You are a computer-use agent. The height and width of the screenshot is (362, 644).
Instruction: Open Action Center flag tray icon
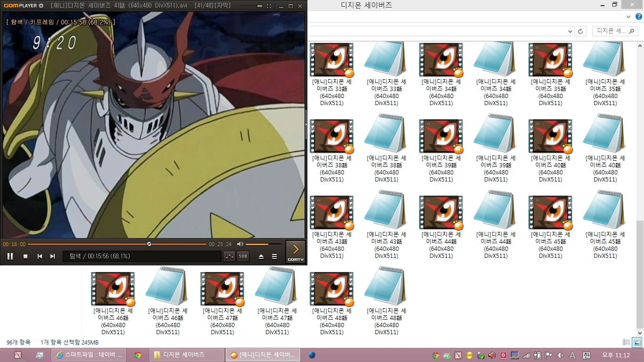pyautogui.click(x=549, y=355)
